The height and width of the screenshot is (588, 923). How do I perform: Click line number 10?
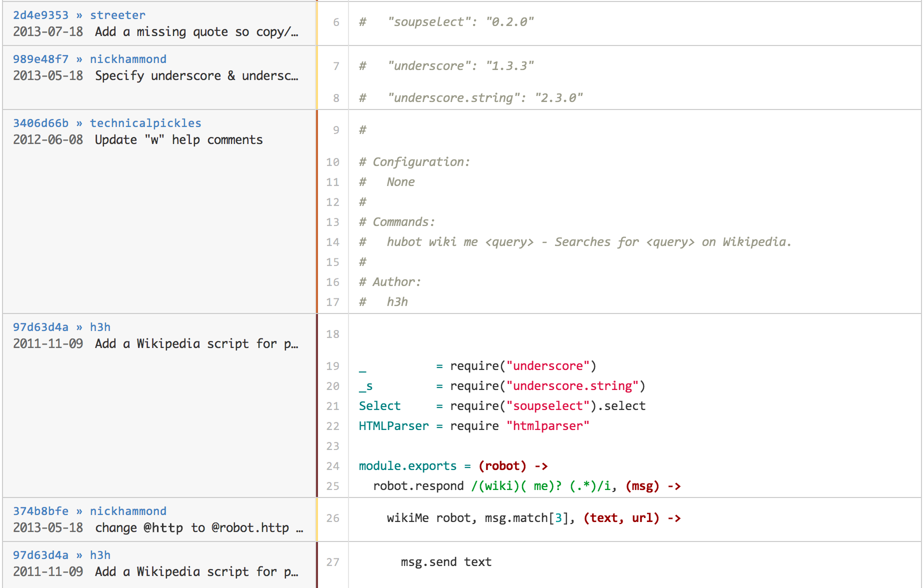(x=333, y=162)
